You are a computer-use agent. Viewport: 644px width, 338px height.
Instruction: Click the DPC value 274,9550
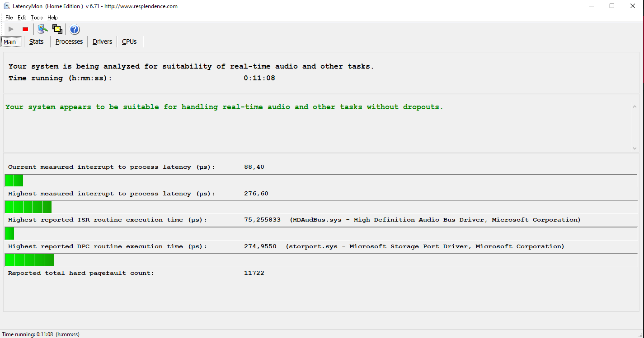click(x=260, y=246)
